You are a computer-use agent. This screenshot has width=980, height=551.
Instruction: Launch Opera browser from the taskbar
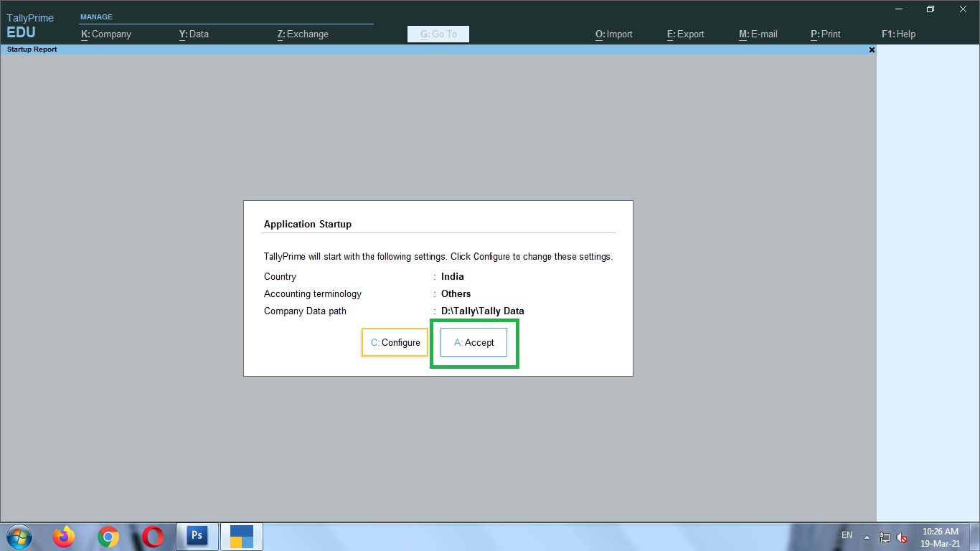(x=152, y=537)
